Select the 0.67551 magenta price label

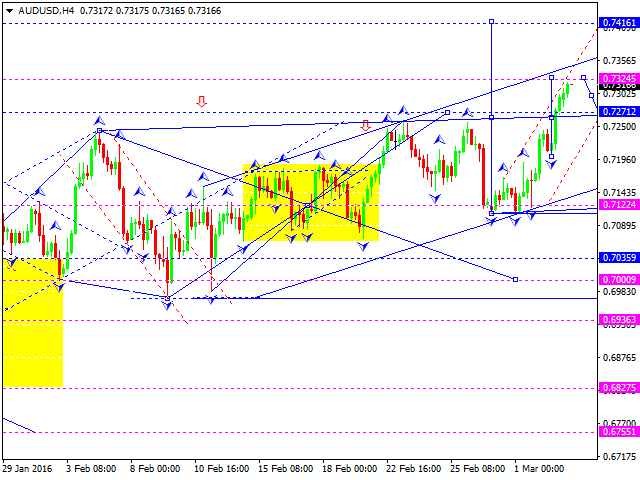619,432
